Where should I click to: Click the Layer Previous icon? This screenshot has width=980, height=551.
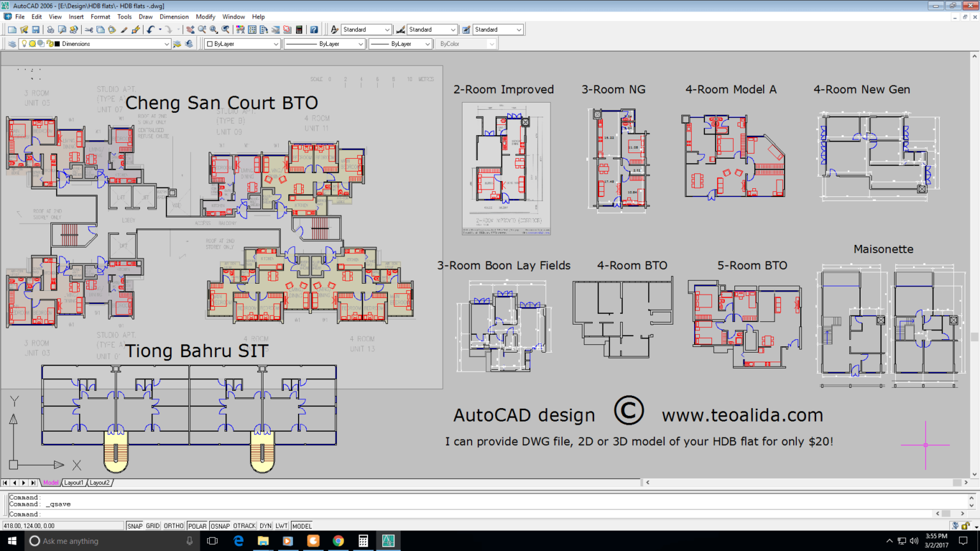click(x=189, y=44)
